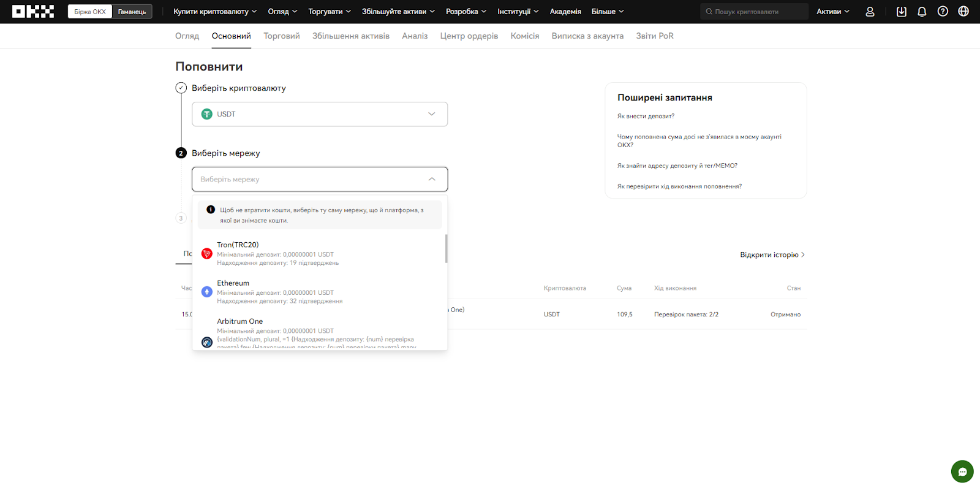Select the Tron(TRC20) network option
980x488 pixels.
point(320,253)
